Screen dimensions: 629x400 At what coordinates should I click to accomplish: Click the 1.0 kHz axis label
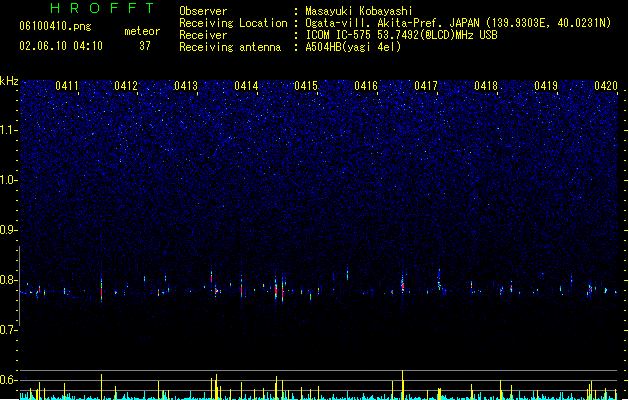(8, 180)
